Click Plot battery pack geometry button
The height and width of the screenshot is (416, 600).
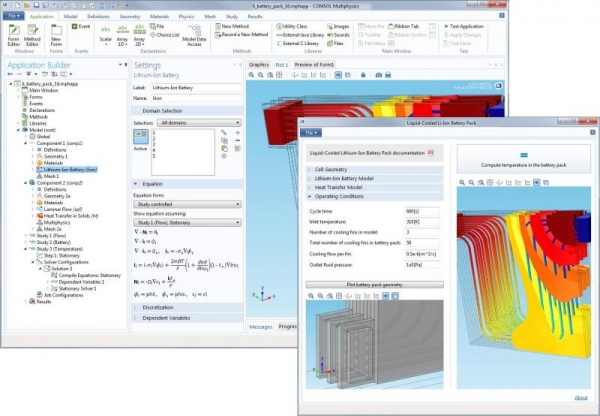[374, 285]
